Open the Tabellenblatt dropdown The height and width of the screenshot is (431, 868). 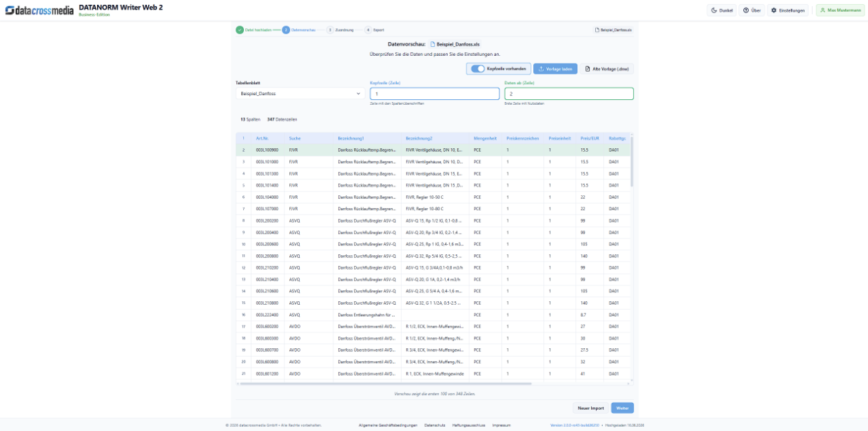(x=300, y=93)
